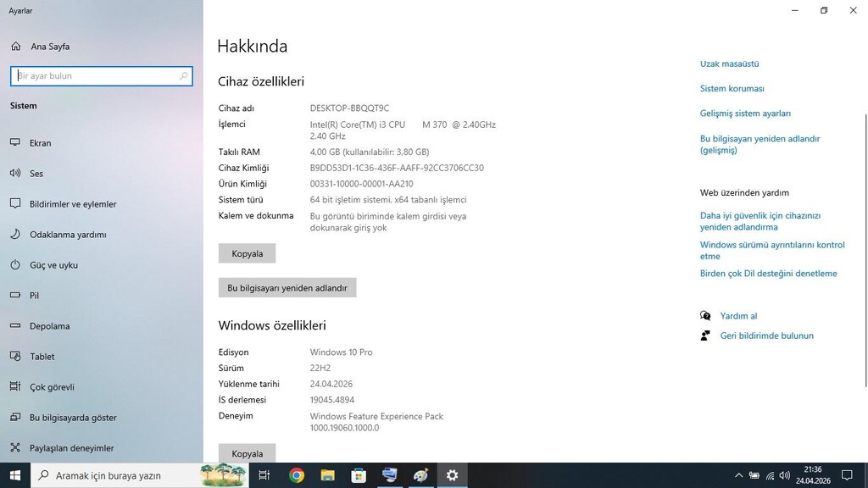Screen dimensions: 868x488
Task: Click taskbar search 'Aramak için buraya yazın'
Action: (139, 475)
